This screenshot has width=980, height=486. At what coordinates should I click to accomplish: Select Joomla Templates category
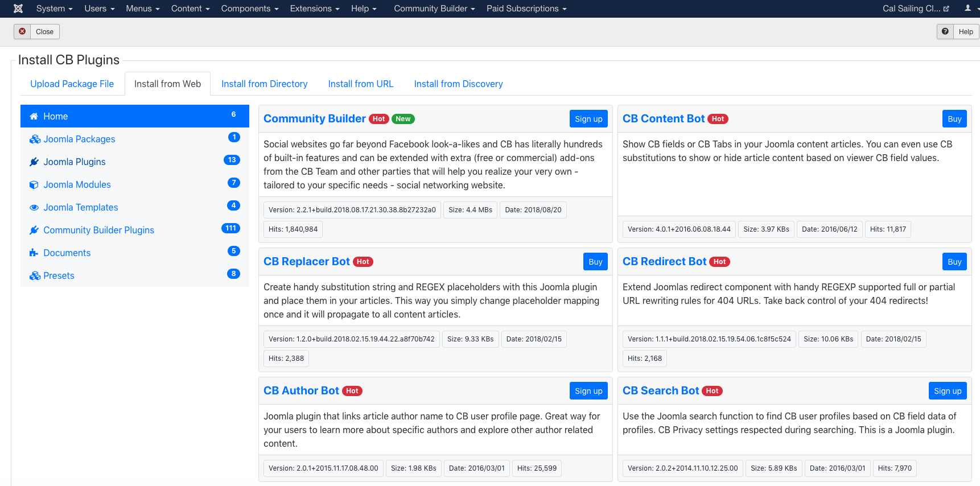(135, 207)
